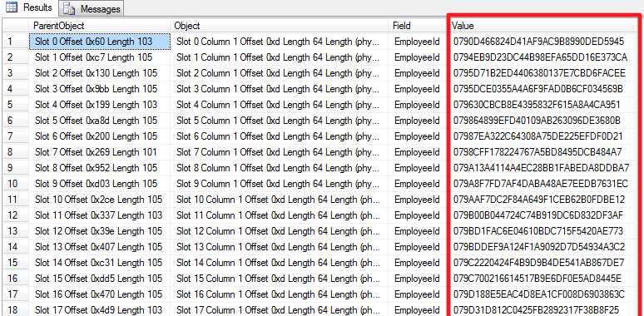The height and width of the screenshot is (316, 644).
Task: Select row number 18 header
Action: pos(16,310)
